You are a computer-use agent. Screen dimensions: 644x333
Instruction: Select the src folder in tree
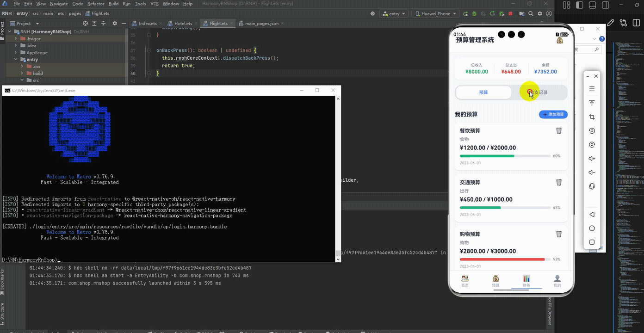coord(36,80)
